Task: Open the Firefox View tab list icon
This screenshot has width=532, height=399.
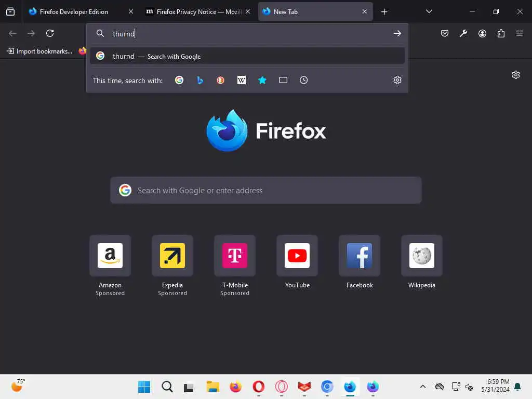Action: pos(10,11)
